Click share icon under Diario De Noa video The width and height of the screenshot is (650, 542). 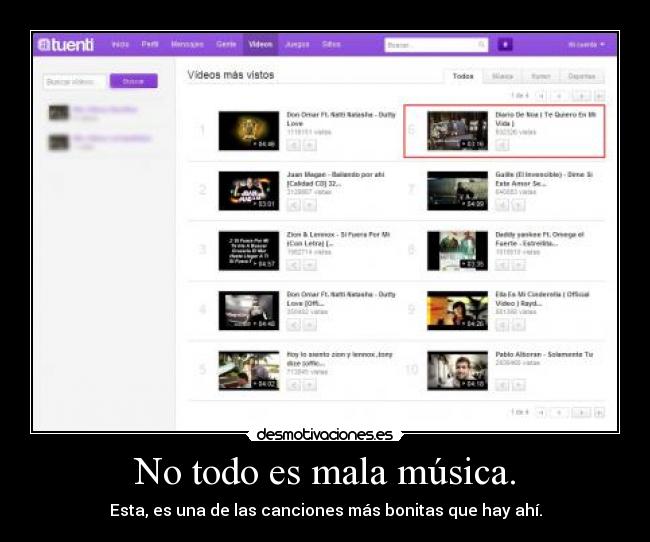coord(502,145)
